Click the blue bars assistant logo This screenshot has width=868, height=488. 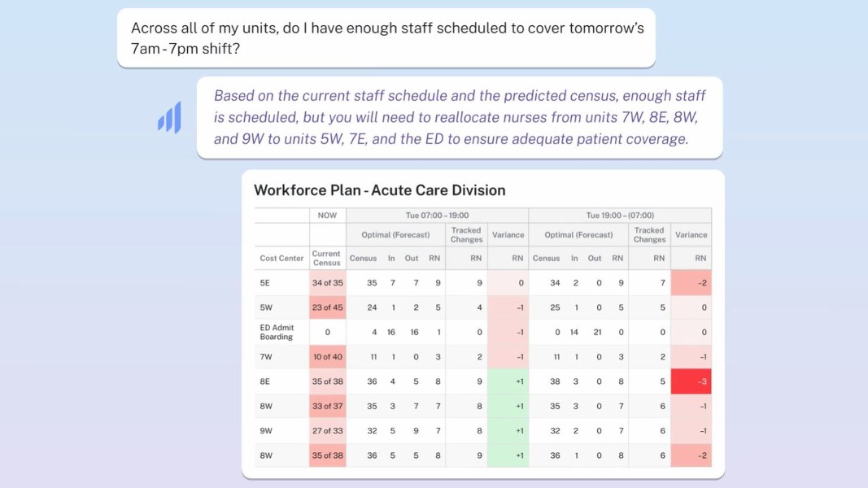[169, 118]
